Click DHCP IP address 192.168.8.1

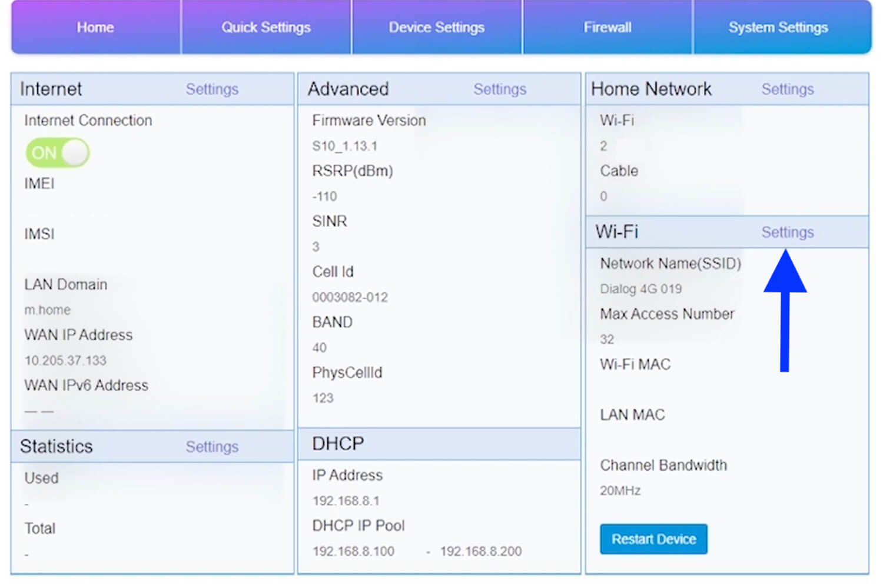coord(346,501)
